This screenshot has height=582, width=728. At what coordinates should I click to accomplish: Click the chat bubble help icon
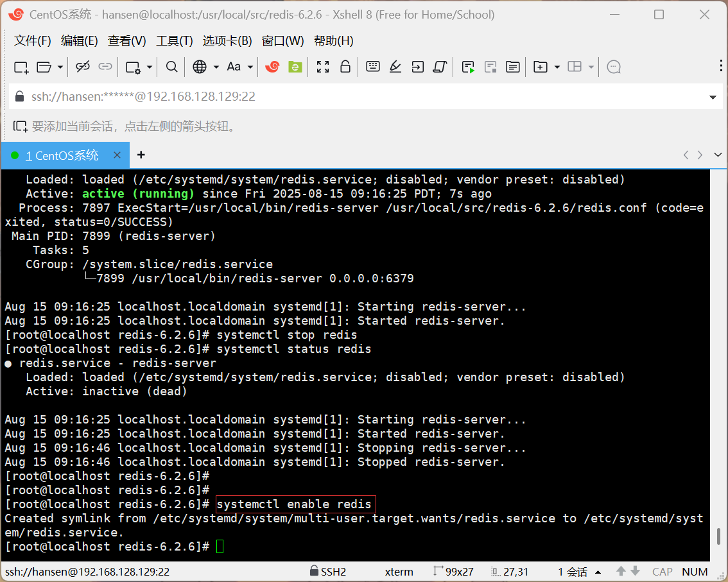(614, 67)
